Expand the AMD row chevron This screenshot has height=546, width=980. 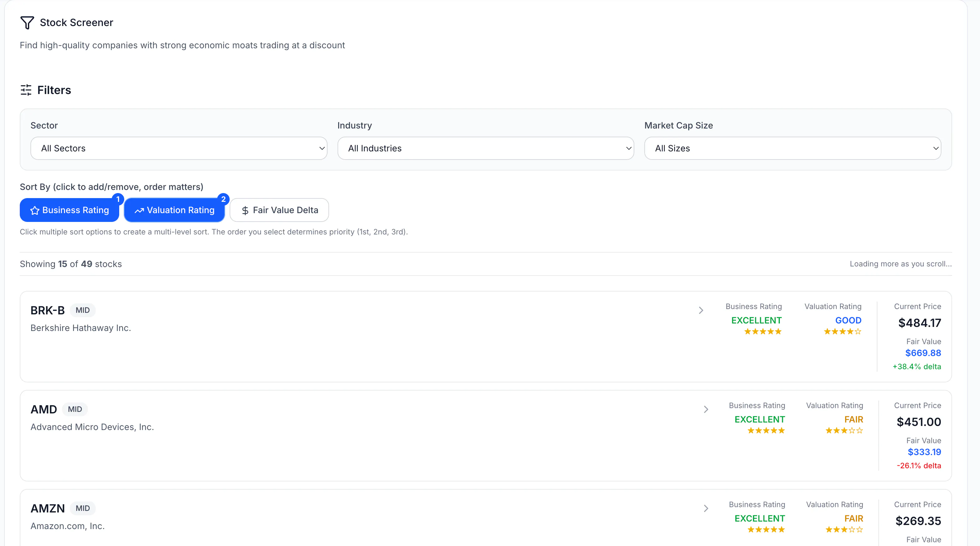pyautogui.click(x=706, y=409)
